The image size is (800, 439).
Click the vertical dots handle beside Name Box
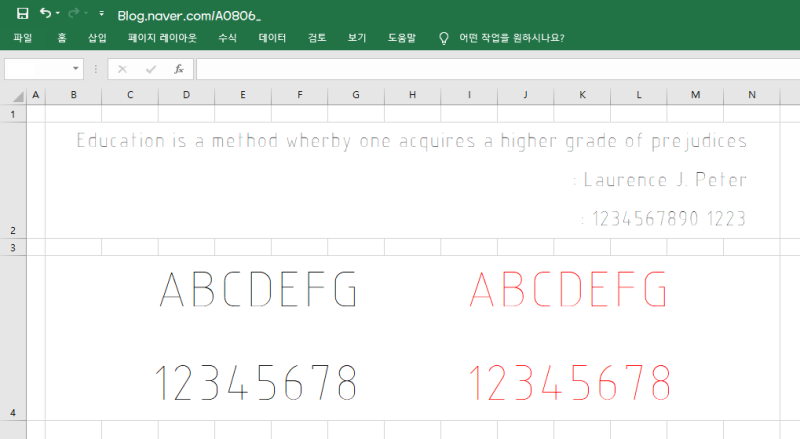[x=95, y=69]
